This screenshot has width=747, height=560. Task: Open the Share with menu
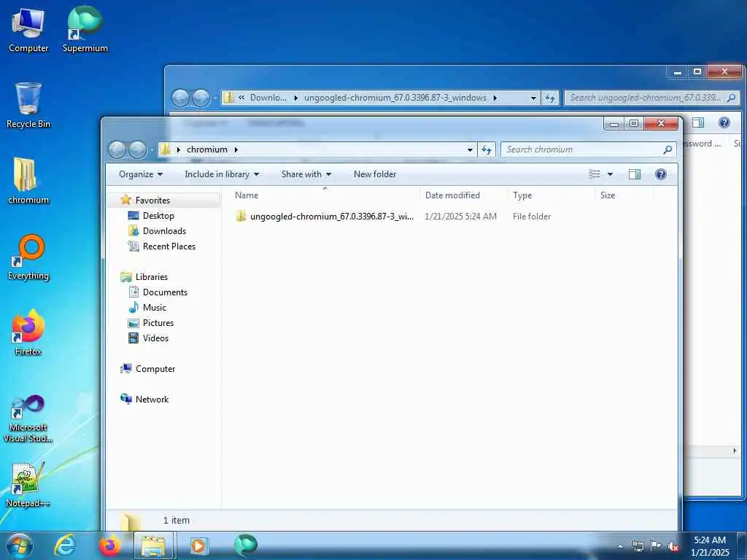tap(306, 174)
